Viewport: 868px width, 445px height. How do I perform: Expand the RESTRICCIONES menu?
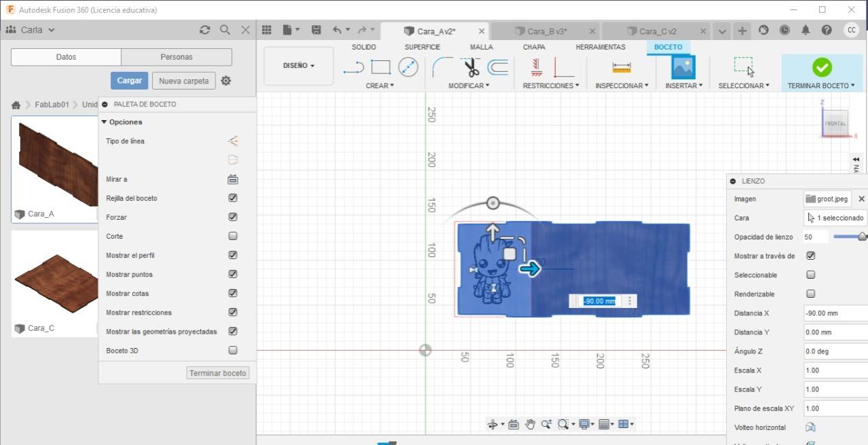click(551, 85)
